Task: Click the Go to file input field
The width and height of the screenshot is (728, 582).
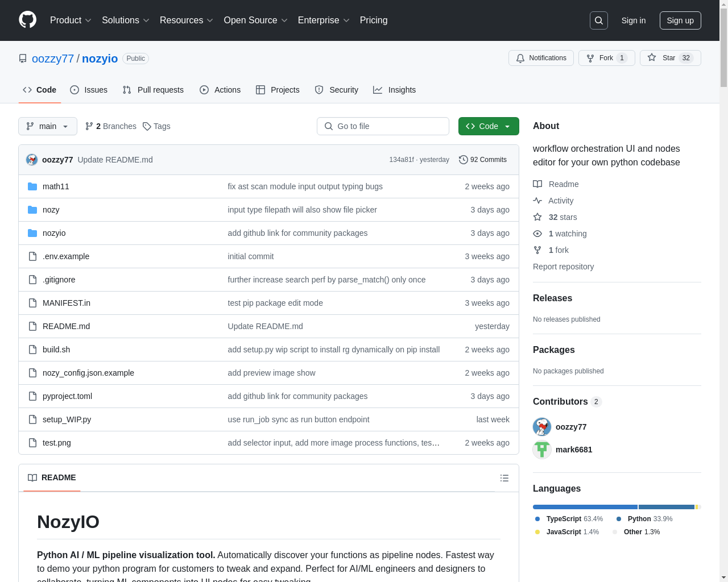Action: [383, 126]
